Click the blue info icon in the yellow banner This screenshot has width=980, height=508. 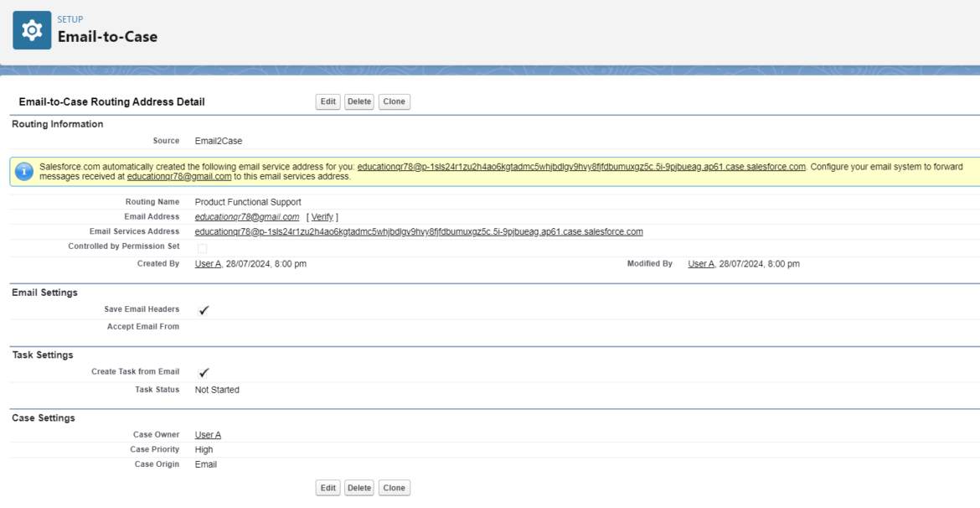24,172
